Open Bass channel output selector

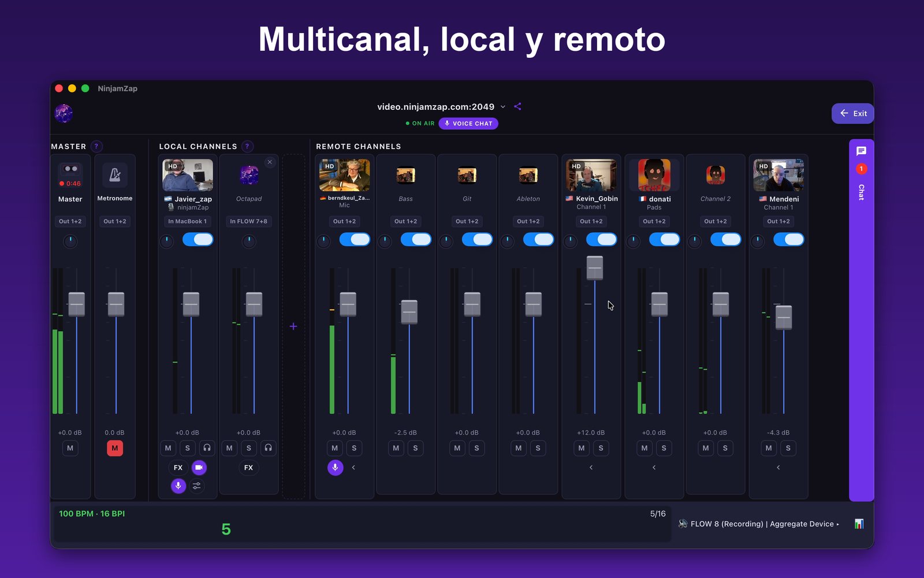click(x=405, y=221)
